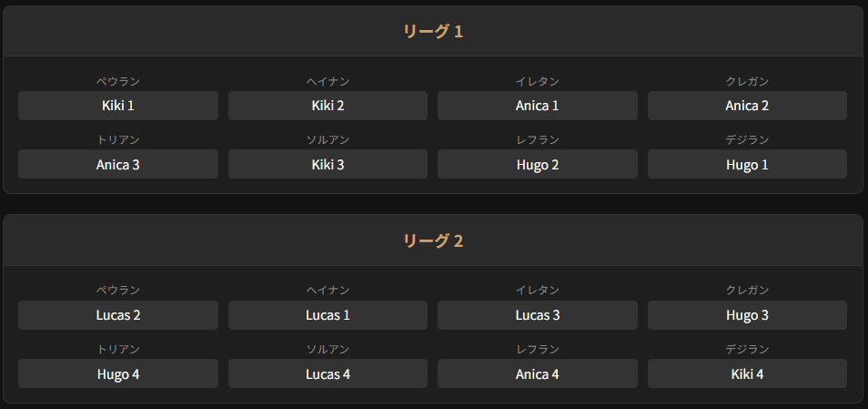Viewport: 868px width, 409px height.
Task: Select Anica 3 under トリアン in リーグ 1
Action: click(118, 165)
